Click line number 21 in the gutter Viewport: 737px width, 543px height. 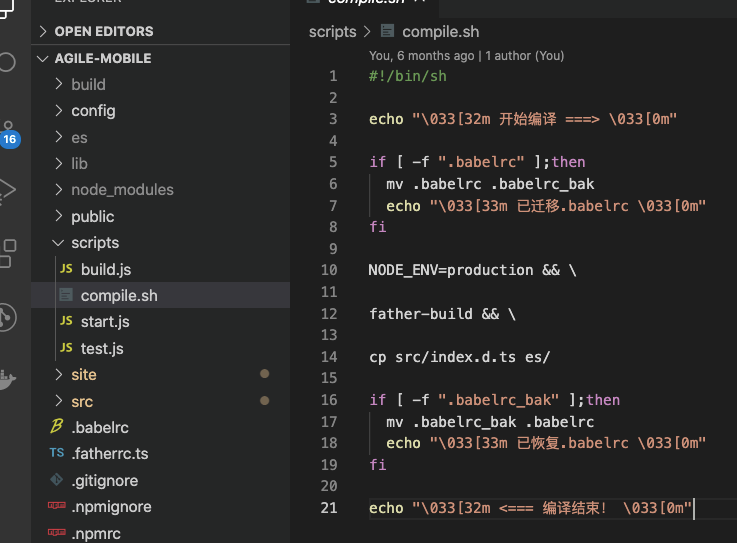pyautogui.click(x=329, y=508)
